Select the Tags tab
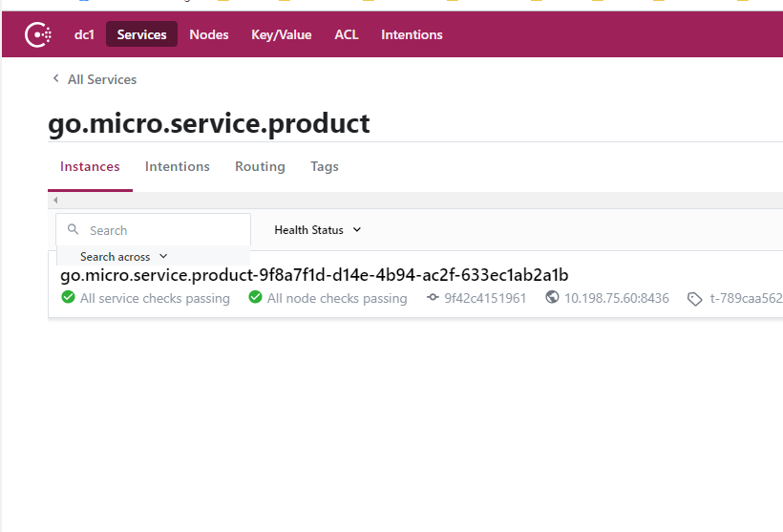This screenshot has height=532, width=783. pos(325,166)
